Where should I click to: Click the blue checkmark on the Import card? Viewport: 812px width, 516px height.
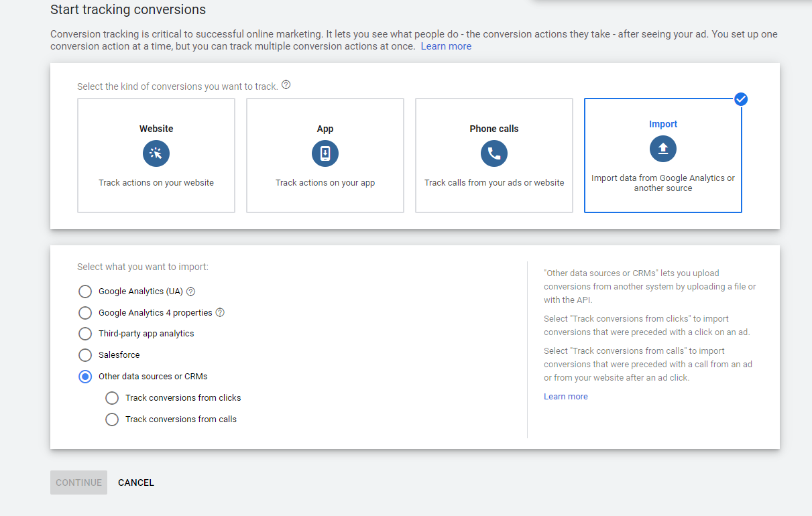pyautogui.click(x=740, y=99)
